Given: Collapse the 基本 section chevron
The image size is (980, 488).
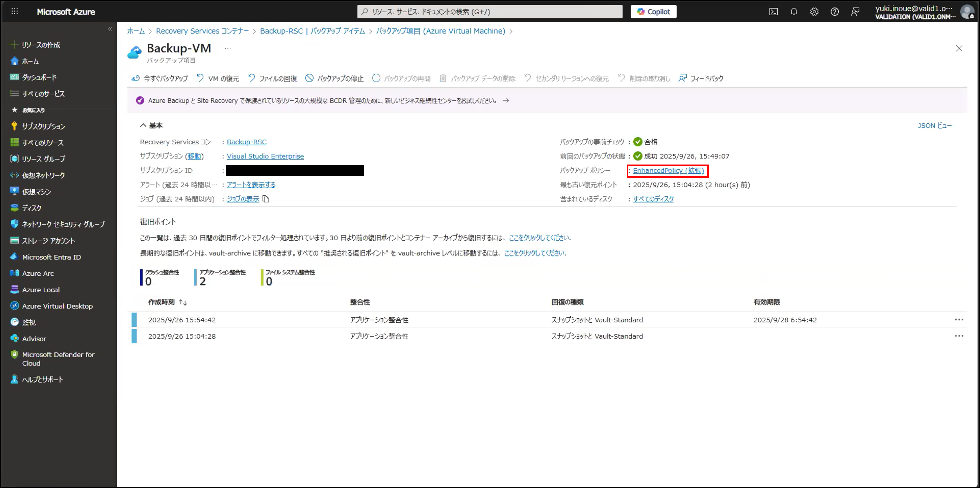Looking at the screenshot, I should click(143, 126).
